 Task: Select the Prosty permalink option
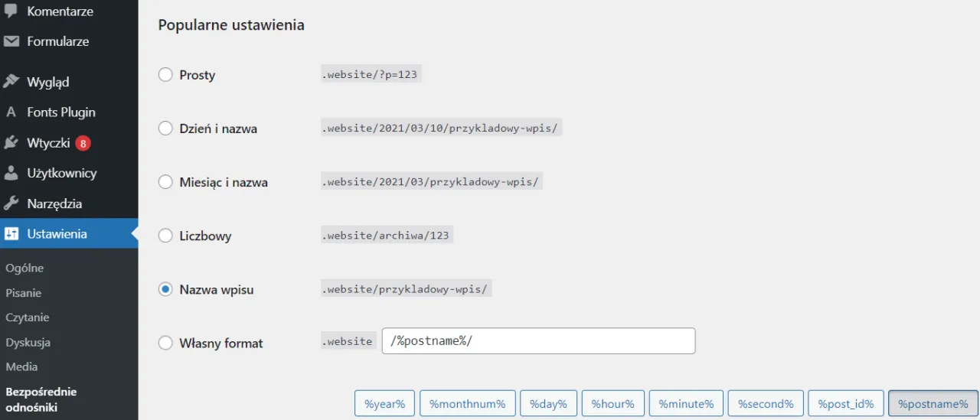coord(165,75)
